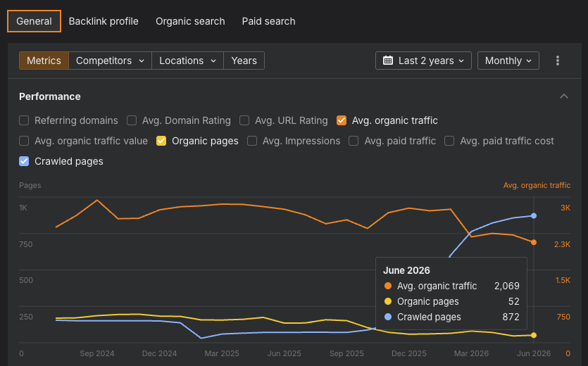The height and width of the screenshot is (366, 588).
Task: Click the orange Avg. organic traffic axis title
Action: pos(537,185)
